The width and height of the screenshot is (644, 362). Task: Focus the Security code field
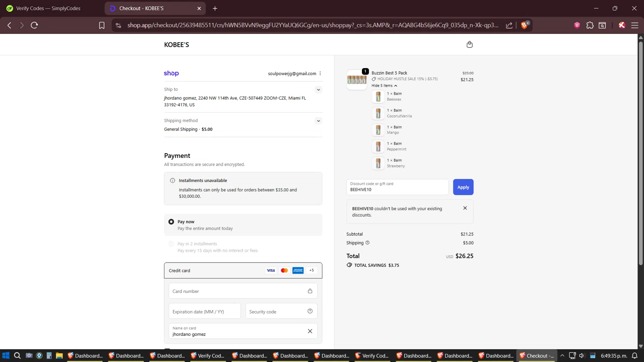point(282,311)
